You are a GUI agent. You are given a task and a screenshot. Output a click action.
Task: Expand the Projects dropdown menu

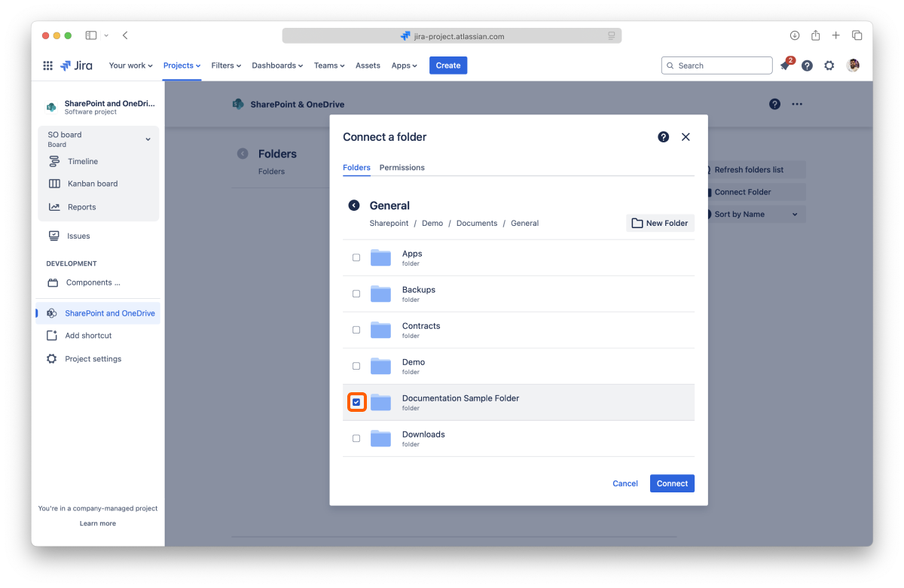click(182, 66)
